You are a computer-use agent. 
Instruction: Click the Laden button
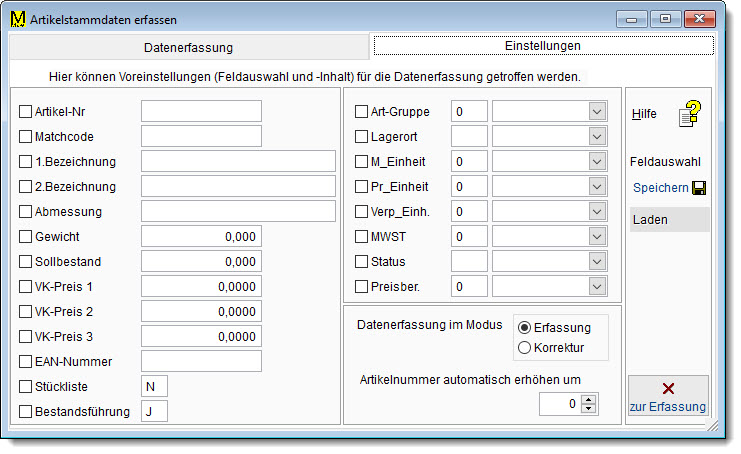(x=669, y=219)
